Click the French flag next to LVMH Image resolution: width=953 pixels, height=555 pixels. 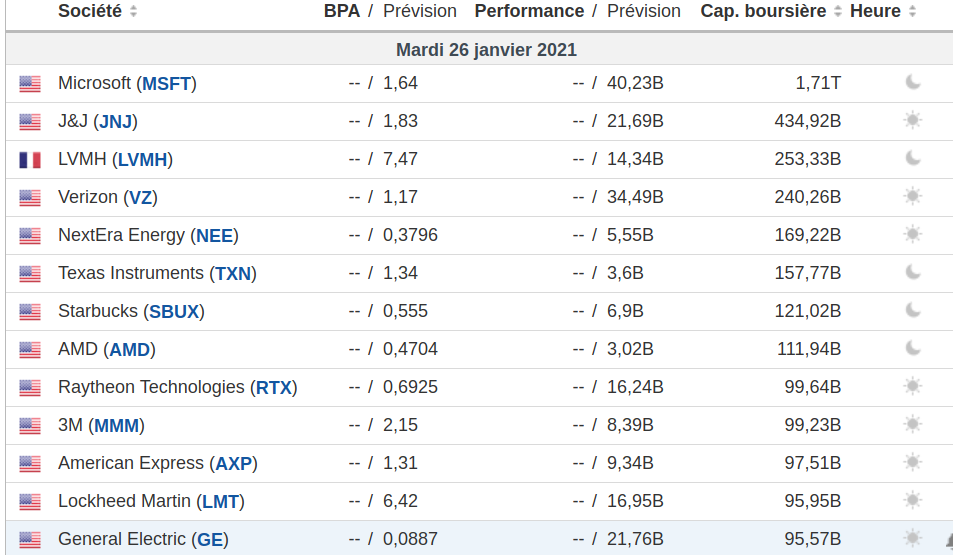click(x=30, y=160)
